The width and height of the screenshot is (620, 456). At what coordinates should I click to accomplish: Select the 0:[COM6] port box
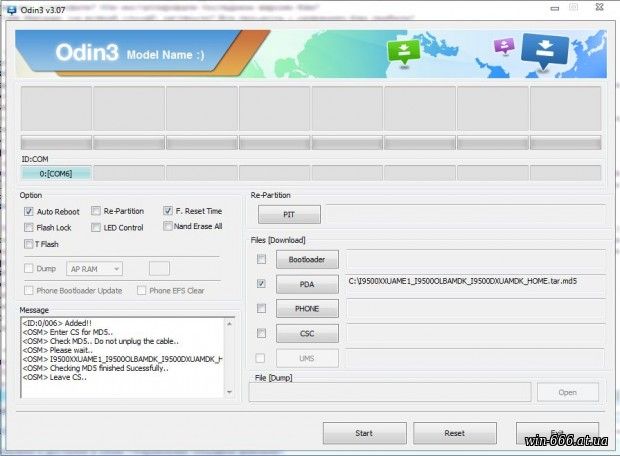point(56,173)
